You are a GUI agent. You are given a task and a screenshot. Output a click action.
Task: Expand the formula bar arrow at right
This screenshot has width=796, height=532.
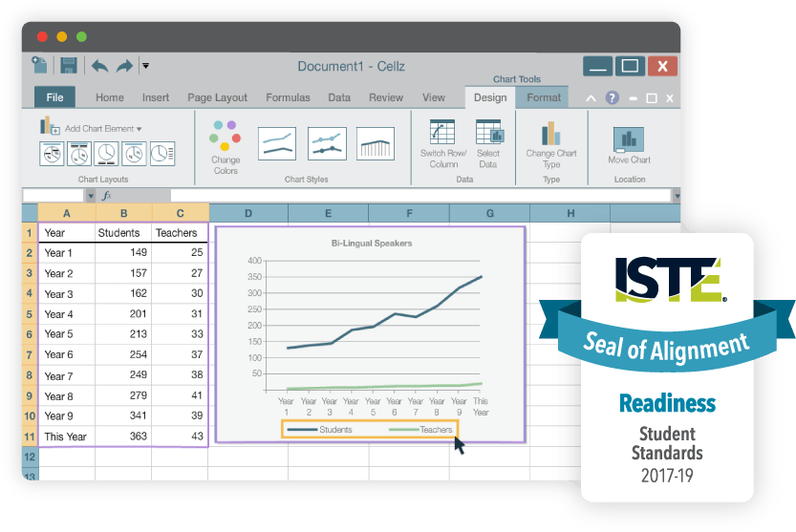(677, 196)
